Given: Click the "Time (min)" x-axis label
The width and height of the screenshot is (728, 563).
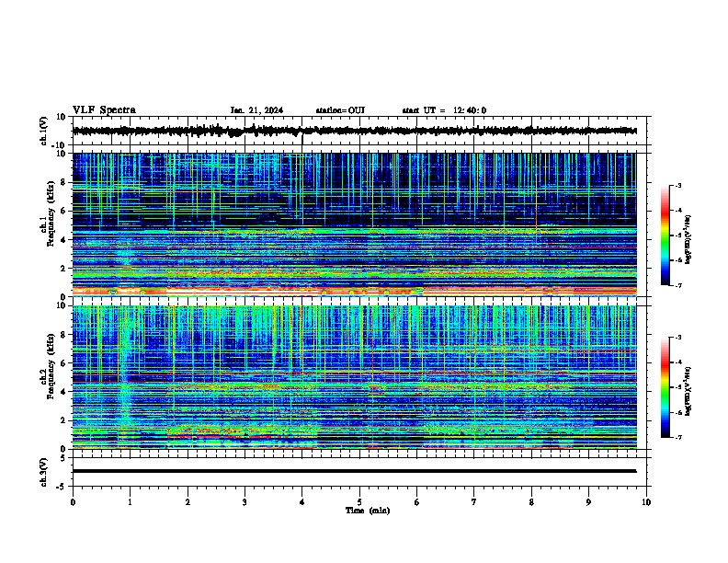Looking at the screenshot, I should [x=368, y=511].
